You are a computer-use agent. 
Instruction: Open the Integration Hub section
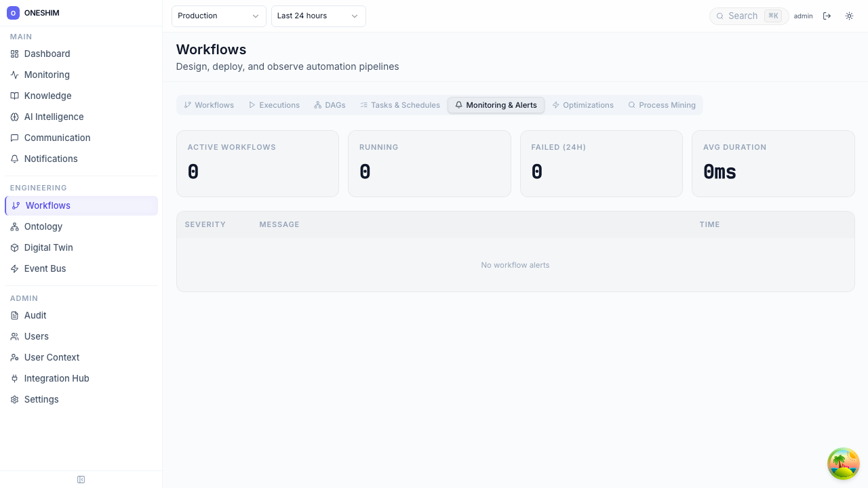(56, 378)
